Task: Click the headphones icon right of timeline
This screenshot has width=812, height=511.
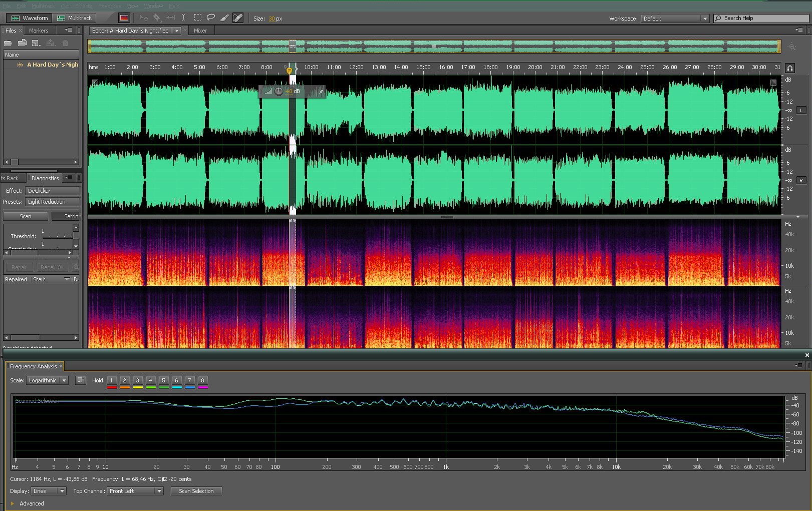Action: click(790, 68)
